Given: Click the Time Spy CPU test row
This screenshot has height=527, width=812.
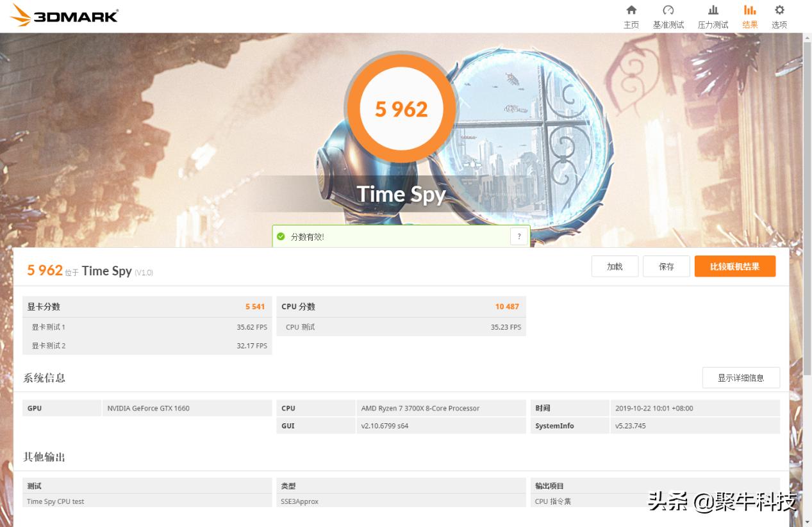Looking at the screenshot, I should coord(147,501).
